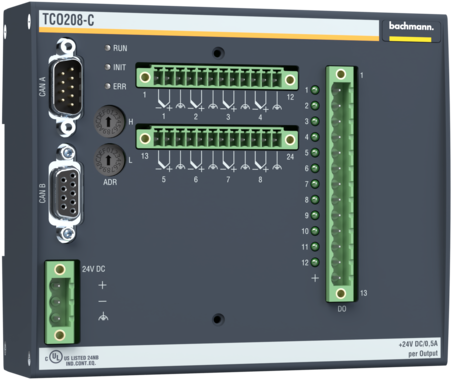This screenshot has height=380, width=453.
Task: Click thermocouple input symbol 5
Action: pyautogui.click(x=164, y=162)
